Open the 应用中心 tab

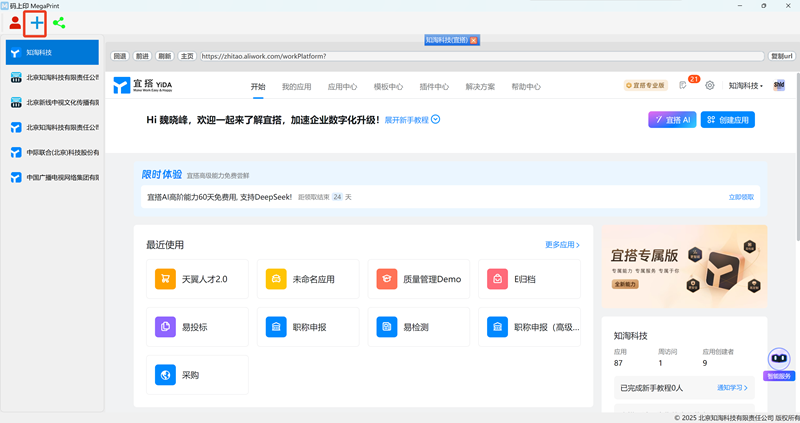tap(342, 87)
